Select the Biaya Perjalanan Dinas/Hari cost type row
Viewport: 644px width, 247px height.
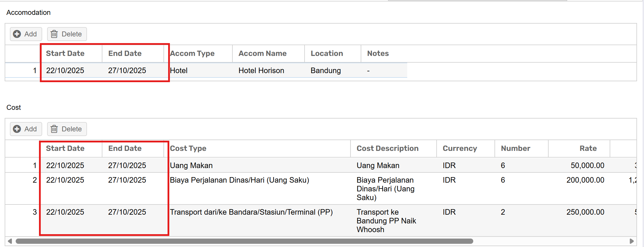tap(239, 180)
